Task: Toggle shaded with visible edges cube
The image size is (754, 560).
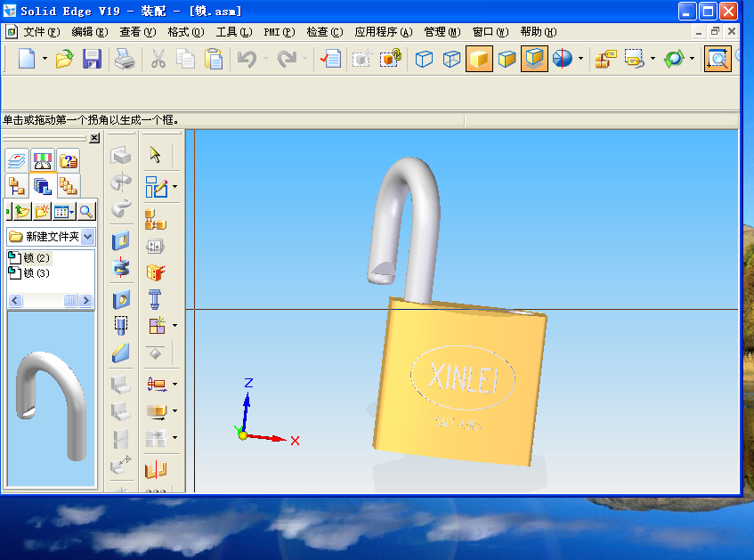Action: 507,59
